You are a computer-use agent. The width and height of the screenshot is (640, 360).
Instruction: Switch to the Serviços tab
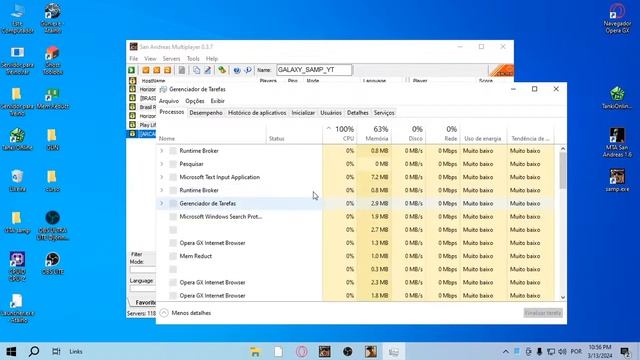pyautogui.click(x=384, y=113)
